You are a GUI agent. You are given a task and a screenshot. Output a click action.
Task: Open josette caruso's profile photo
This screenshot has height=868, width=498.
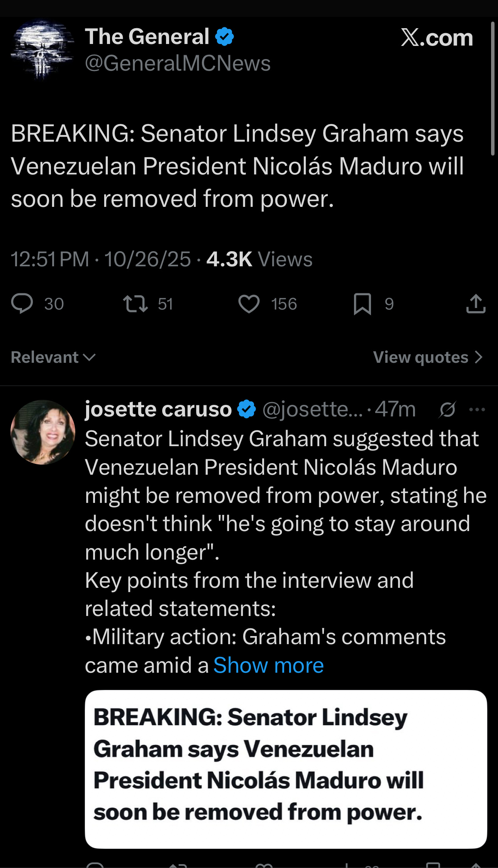coord(43,432)
